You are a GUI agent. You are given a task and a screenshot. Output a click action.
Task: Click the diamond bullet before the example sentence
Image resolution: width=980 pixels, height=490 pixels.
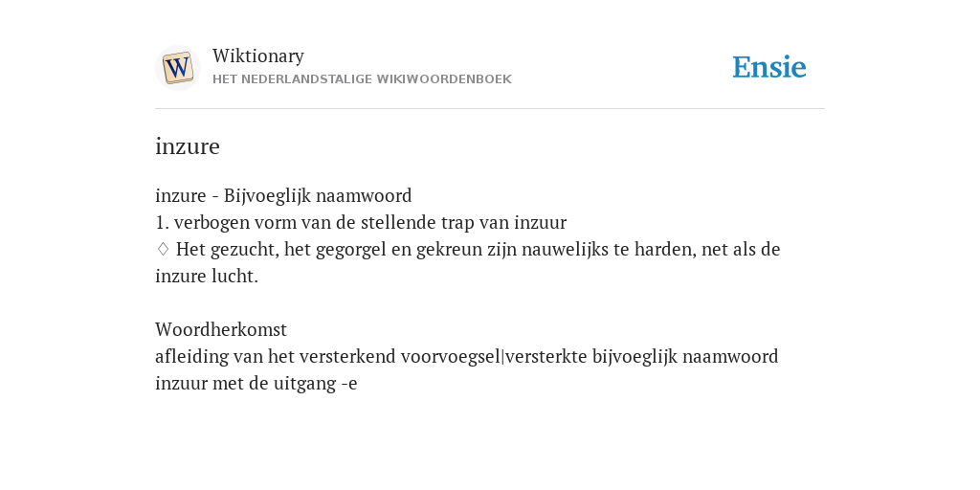[x=163, y=250]
